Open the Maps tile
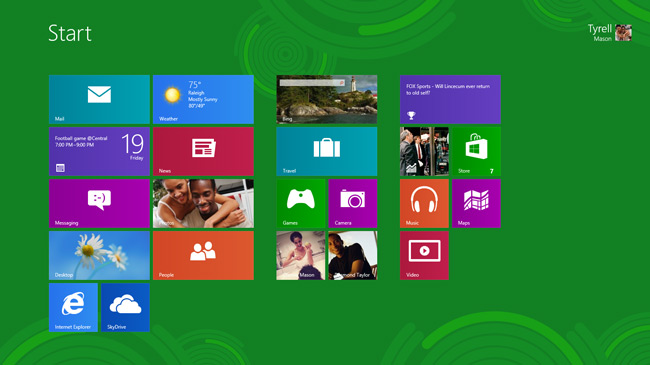Image resolution: width=650 pixels, height=365 pixels. [x=476, y=203]
